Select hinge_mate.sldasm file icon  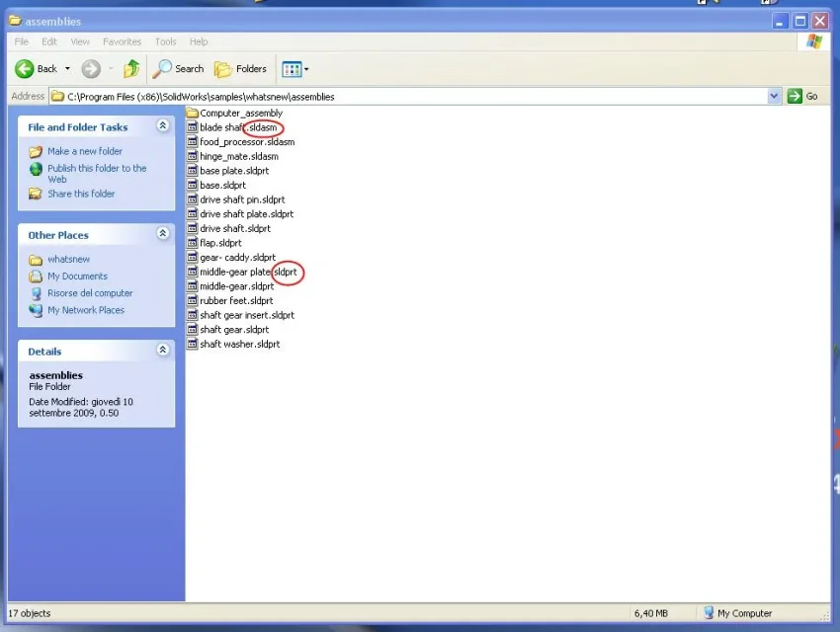(x=193, y=156)
